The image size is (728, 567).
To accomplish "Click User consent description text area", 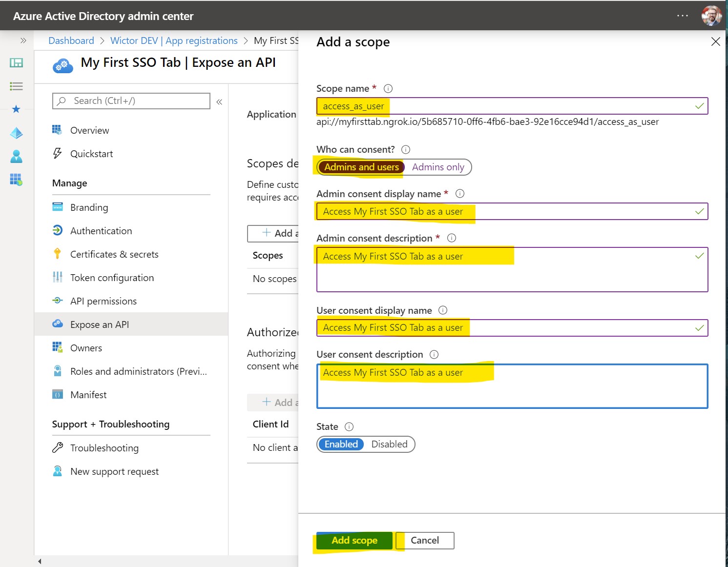I will [x=512, y=386].
